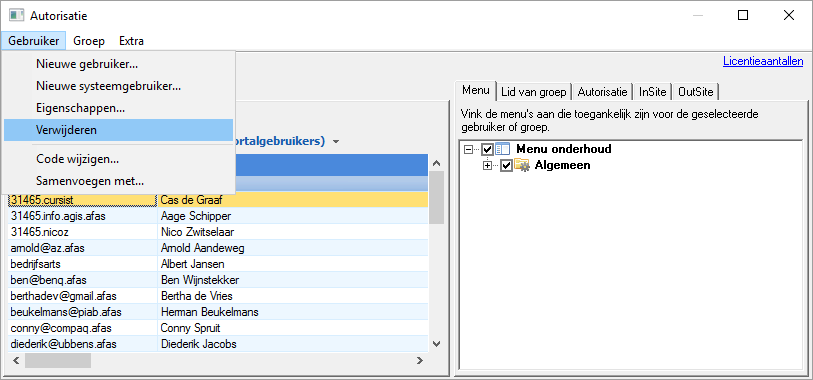Switch to the Lid van groep tab

pos(534,92)
